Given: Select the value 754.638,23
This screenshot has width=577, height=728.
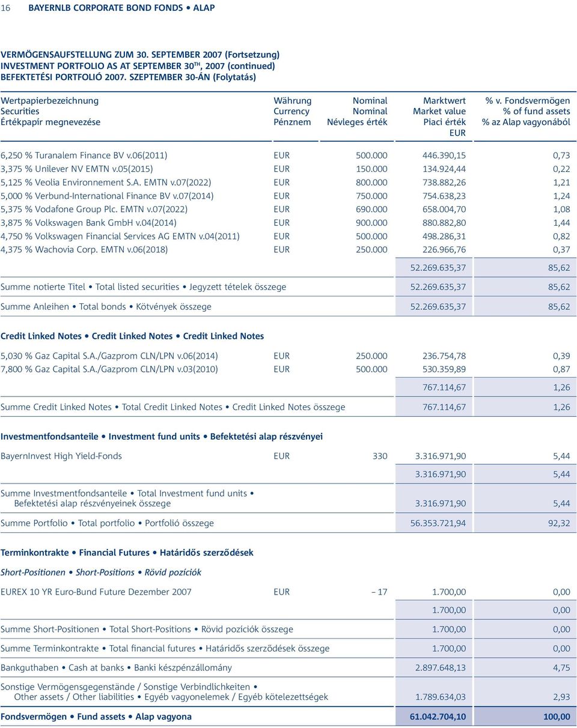Looking at the screenshot, I should point(444,196).
